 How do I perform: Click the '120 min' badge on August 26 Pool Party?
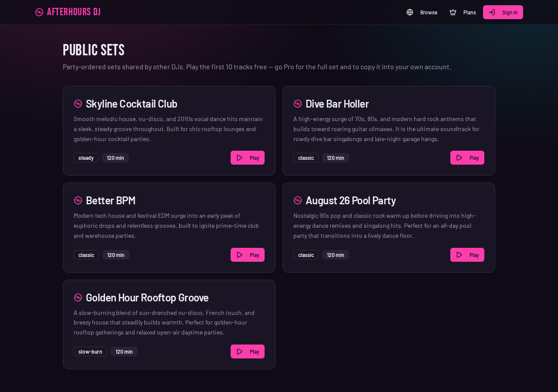[336, 255]
